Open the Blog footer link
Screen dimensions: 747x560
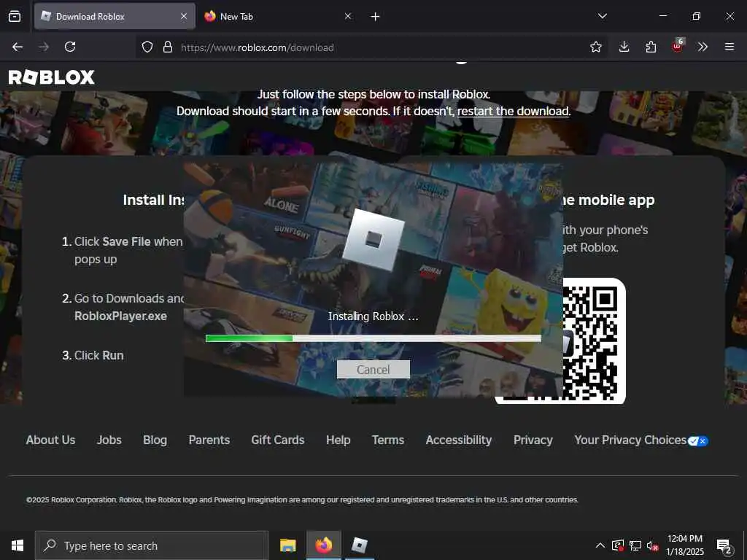(x=155, y=440)
